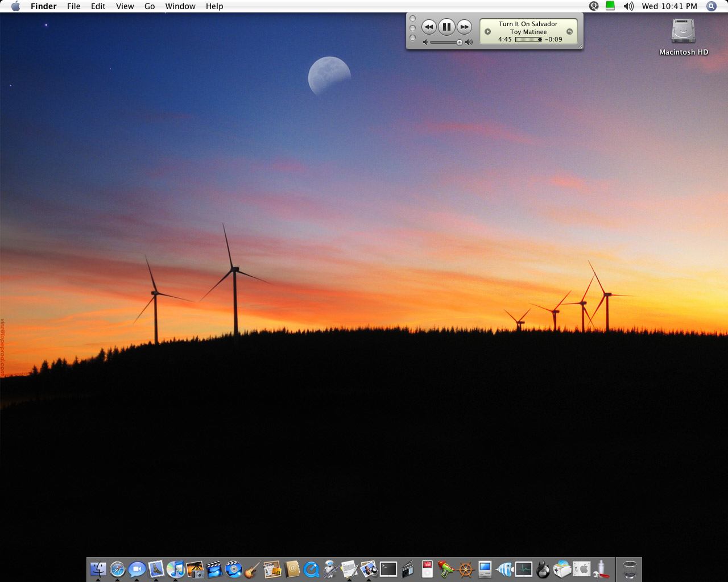This screenshot has width=728, height=582.
Task: Open black flame cat icon in Dock
Action: [543, 569]
